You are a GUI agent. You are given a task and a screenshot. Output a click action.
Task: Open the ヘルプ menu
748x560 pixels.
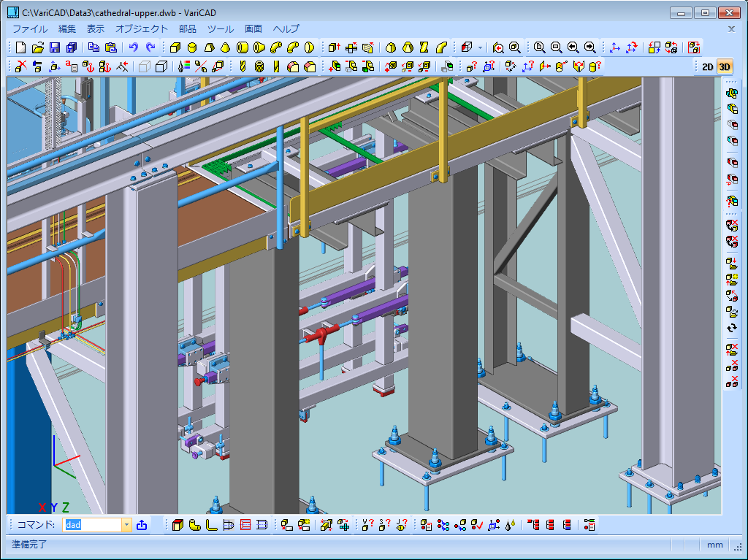pyautogui.click(x=286, y=29)
